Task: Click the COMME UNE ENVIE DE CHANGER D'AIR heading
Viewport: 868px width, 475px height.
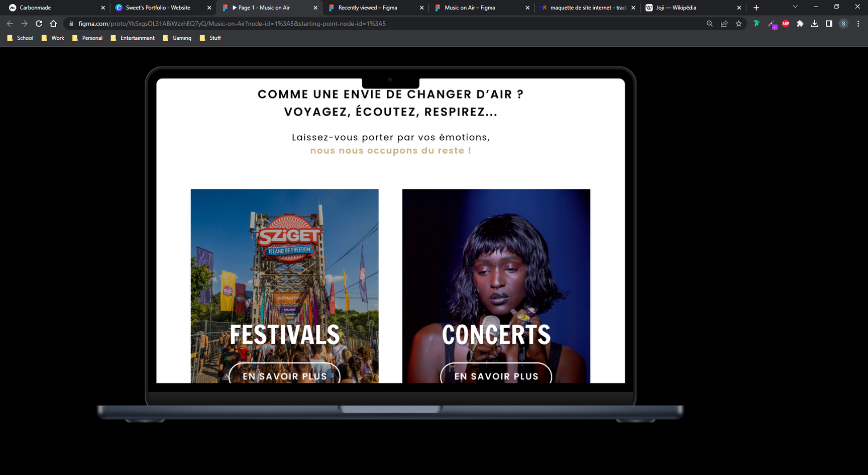Action: tap(390, 94)
